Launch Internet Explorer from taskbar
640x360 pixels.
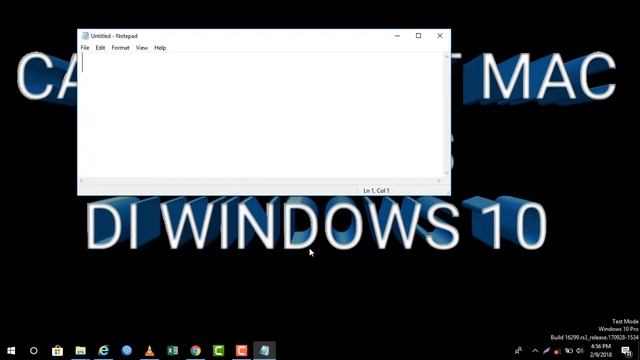[x=104, y=351]
